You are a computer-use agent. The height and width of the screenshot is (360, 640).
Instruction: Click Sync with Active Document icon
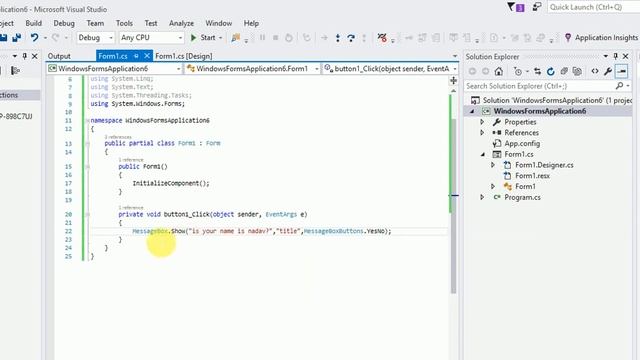pos(537,71)
